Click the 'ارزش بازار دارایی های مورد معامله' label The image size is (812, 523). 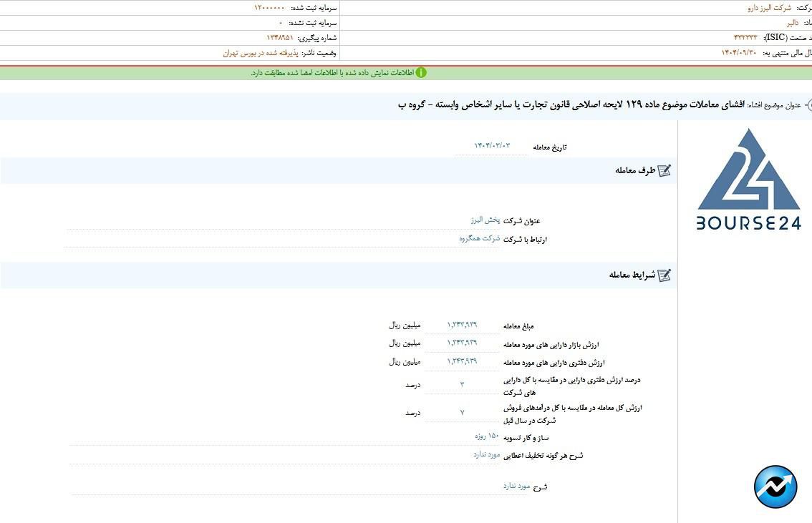coord(551,345)
